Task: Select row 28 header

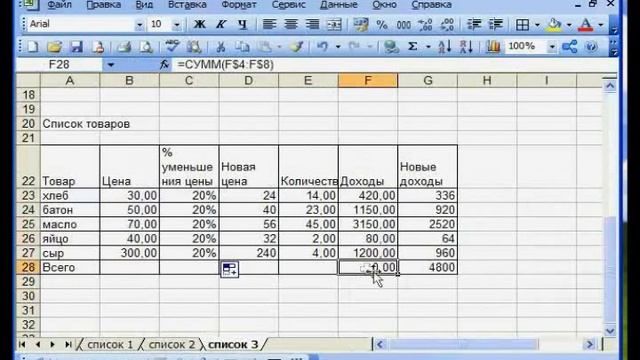Action: coord(28,267)
